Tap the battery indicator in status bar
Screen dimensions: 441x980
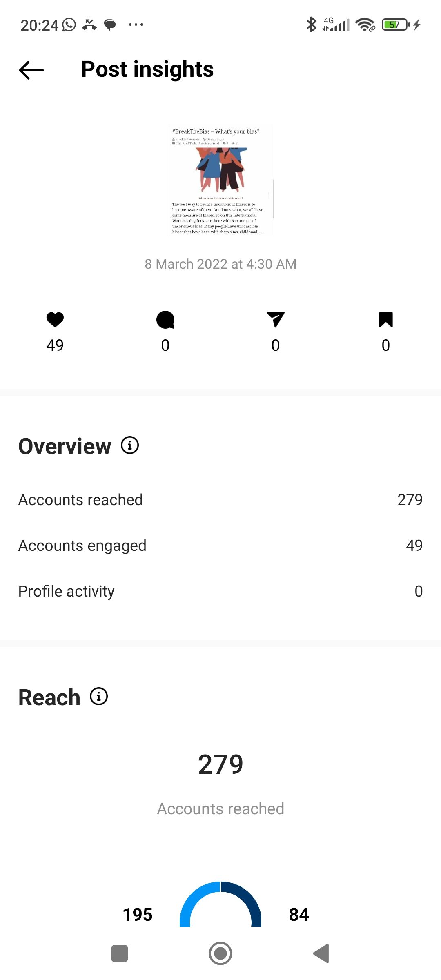coord(395,25)
